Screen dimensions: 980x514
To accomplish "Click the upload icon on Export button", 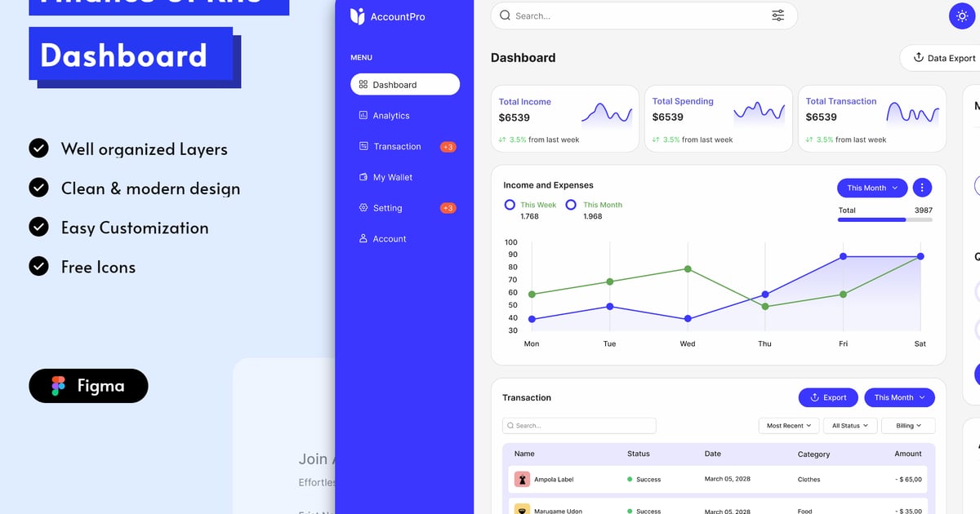I will (814, 397).
